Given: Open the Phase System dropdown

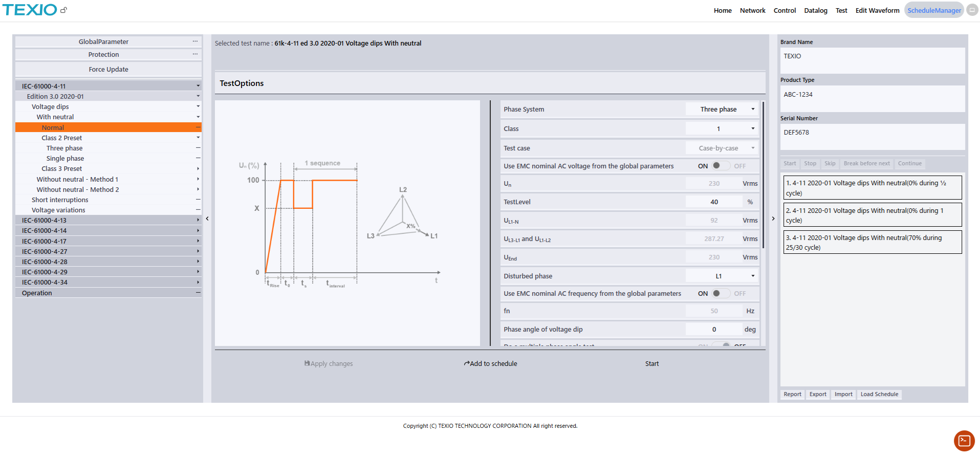Looking at the screenshot, I should [x=722, y=109].
